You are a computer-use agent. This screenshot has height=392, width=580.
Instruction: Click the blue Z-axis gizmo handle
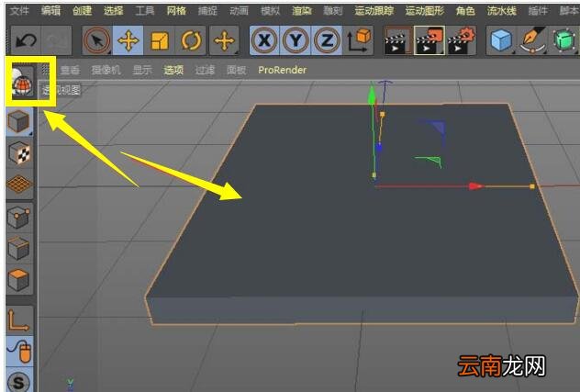[379, 148]
